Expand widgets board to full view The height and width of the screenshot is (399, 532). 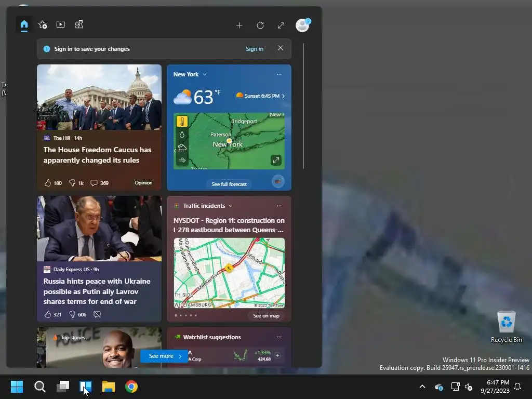(281, 25)
